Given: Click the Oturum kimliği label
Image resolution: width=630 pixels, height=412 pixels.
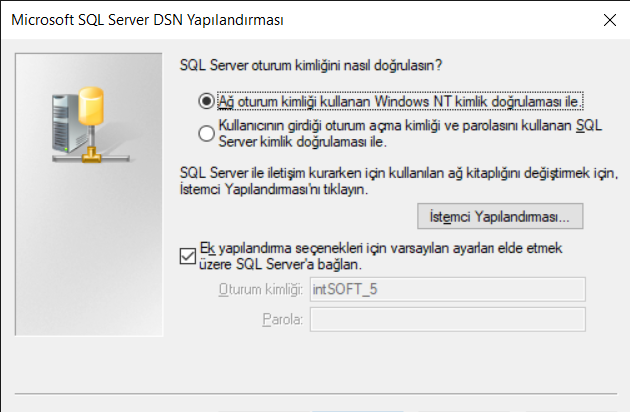Looking at the screenshot, I should coord(261,289).
